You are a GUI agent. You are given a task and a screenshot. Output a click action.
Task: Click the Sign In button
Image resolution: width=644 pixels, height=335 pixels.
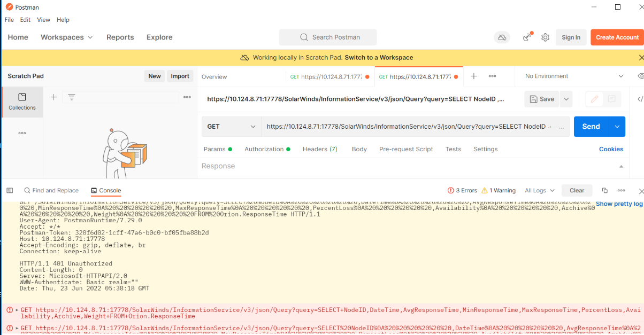pyautogui.click(x=571, y=37)
